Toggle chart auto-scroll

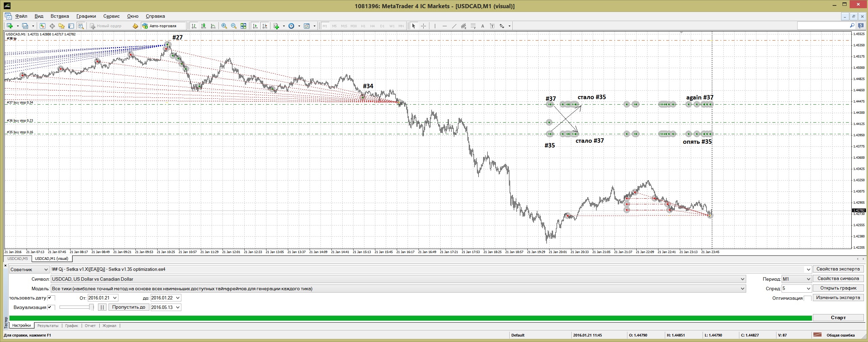pyautogui.click(x=255, y=26)
